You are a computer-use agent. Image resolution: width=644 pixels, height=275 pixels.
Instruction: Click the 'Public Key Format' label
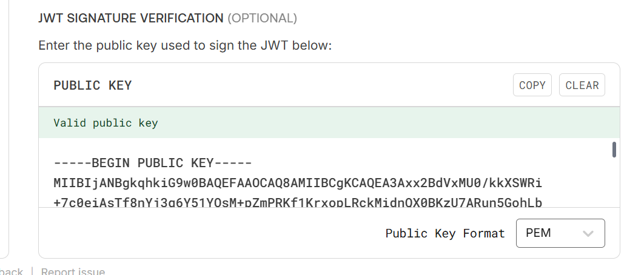pyautogui.click(x=445, y=233)
